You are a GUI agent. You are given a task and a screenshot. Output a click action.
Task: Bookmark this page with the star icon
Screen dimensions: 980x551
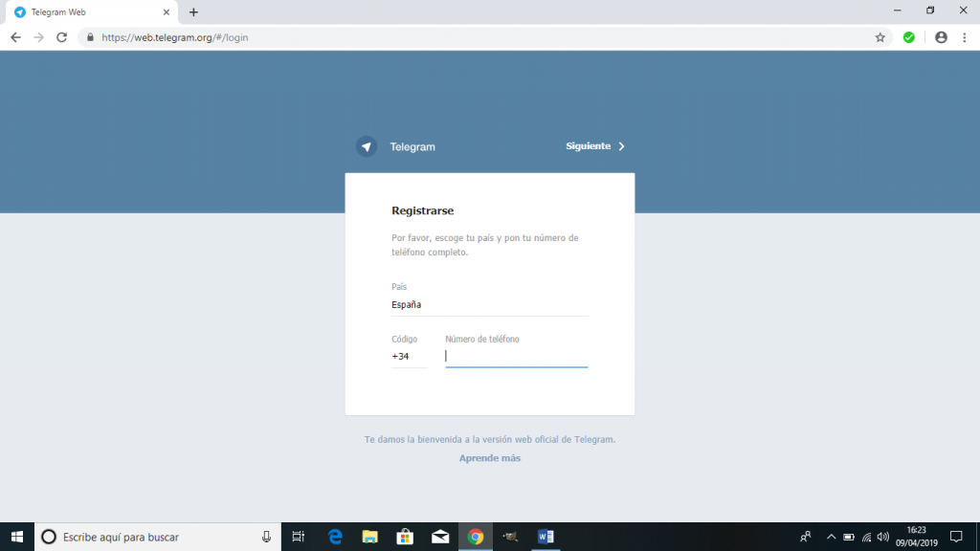(880, 37)
